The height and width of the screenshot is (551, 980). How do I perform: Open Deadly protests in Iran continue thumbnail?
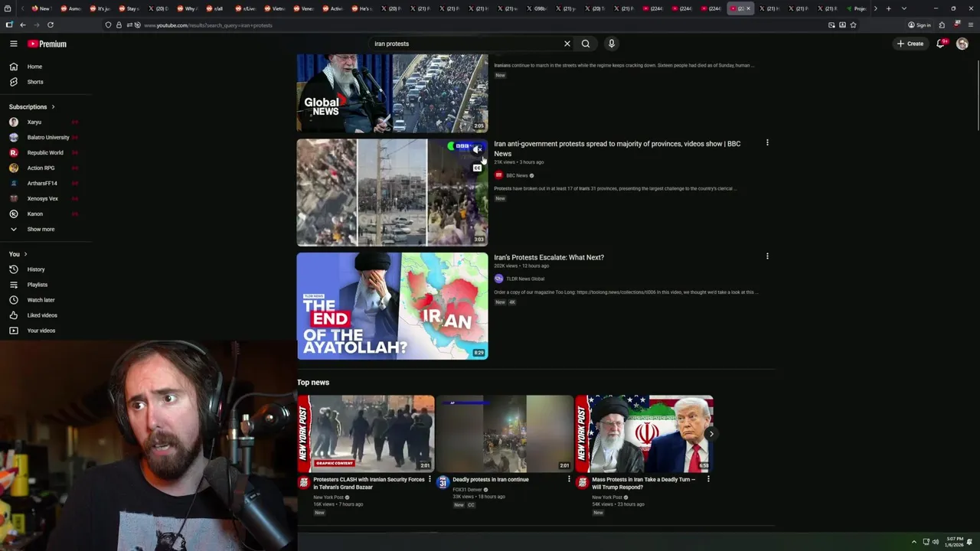pyautogui.click(x=505, y=433)
